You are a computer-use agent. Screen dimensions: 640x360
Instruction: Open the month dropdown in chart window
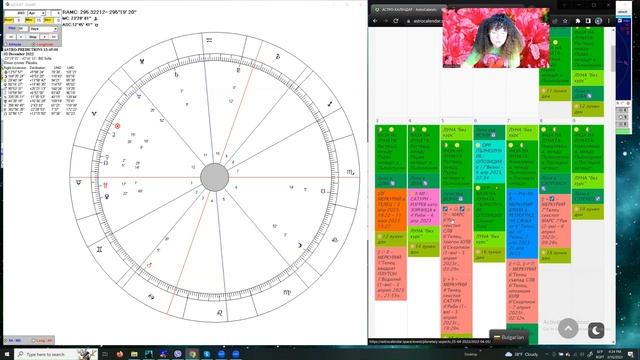[36, 13]
